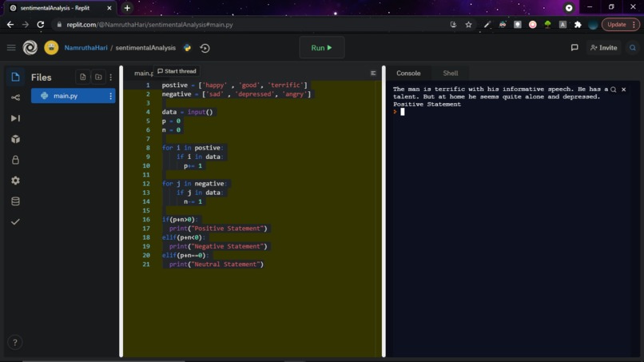Click line number 16 in the gutter
Screen dimensions: 644x362
coord(146,220)
